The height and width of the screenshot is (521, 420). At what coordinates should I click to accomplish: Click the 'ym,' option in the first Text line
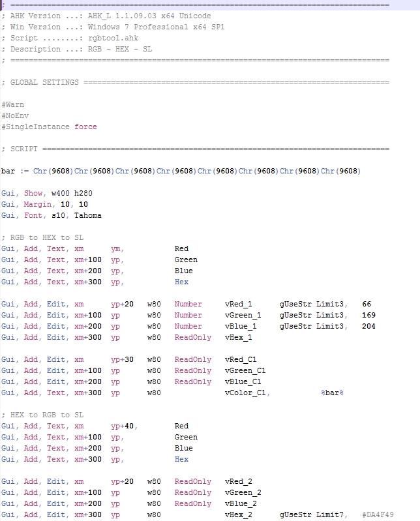click(117, 249)
